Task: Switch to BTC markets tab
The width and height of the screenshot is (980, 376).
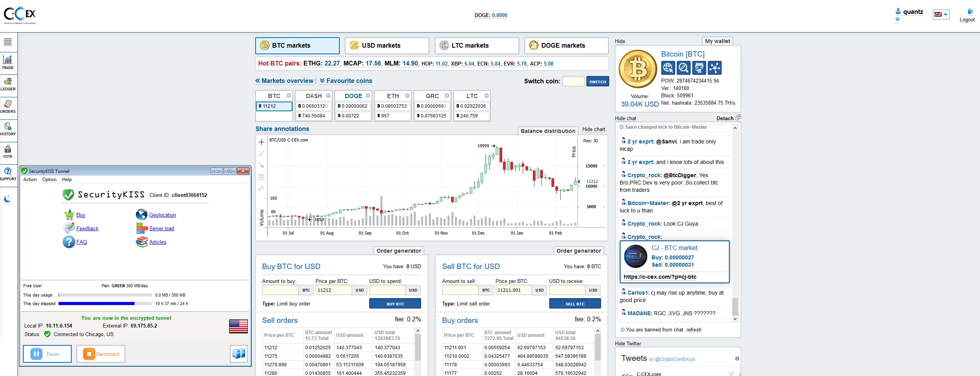Action: 297,46
